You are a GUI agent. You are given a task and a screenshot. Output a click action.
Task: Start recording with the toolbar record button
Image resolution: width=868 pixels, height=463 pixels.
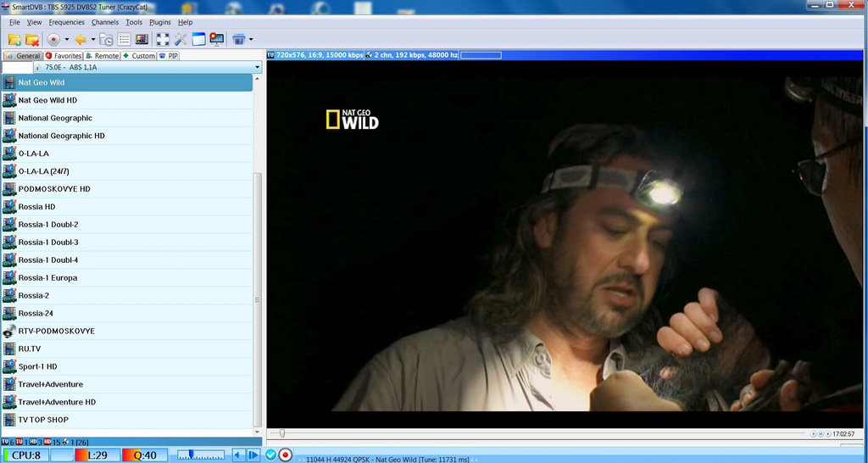point(53,39)
